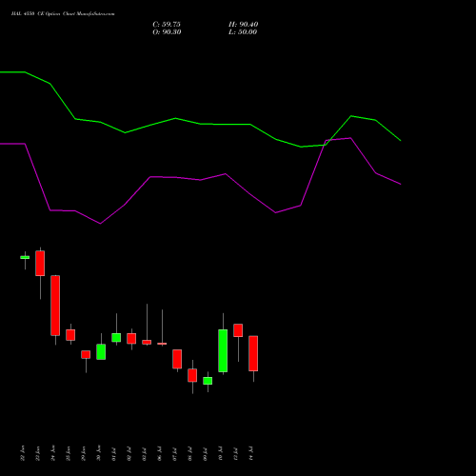476x476 pixels.
Task: Click the first small green candle at left
Action: click(x=25, y=257)
